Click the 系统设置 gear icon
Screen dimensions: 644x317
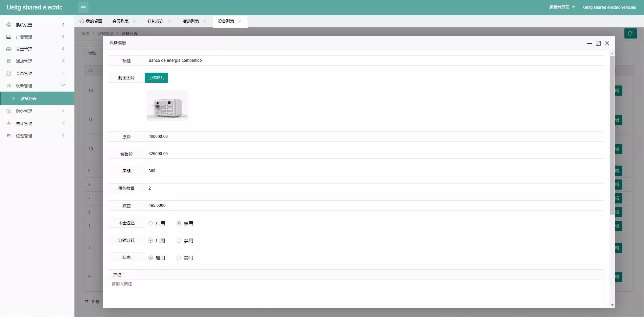click(9, 25)
